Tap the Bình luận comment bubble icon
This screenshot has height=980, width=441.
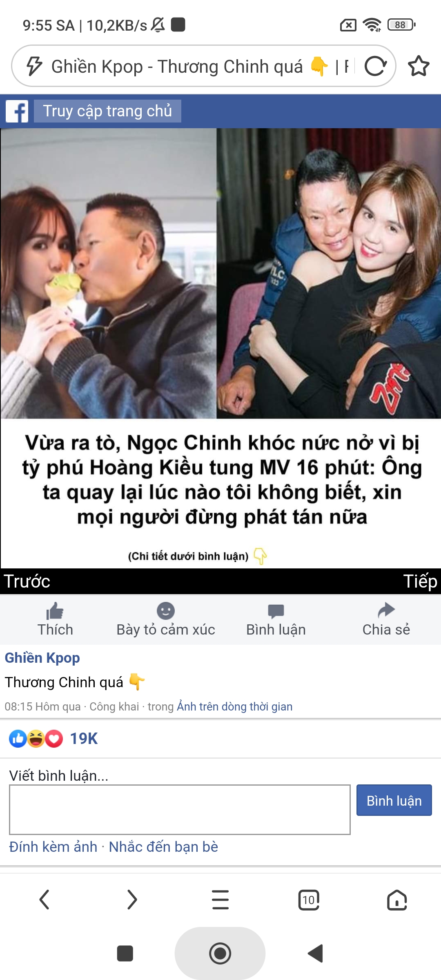click(x=276, y=611)
